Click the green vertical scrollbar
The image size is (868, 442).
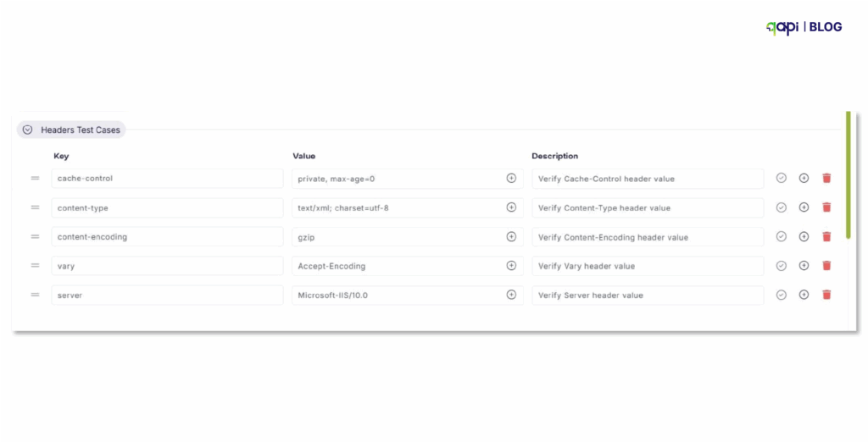click(848, 174)
